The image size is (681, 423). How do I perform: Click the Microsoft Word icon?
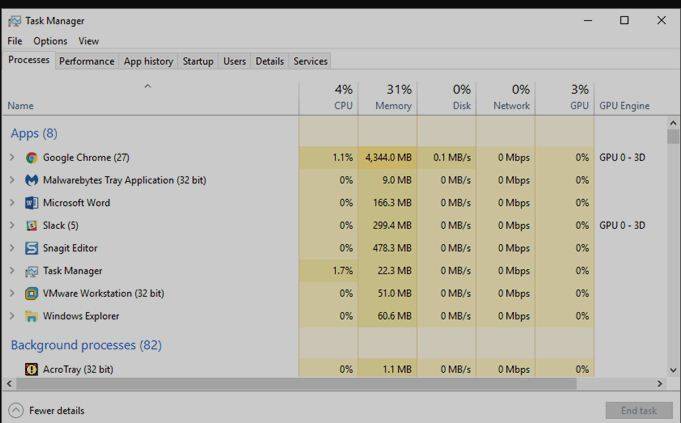point(31,203)
